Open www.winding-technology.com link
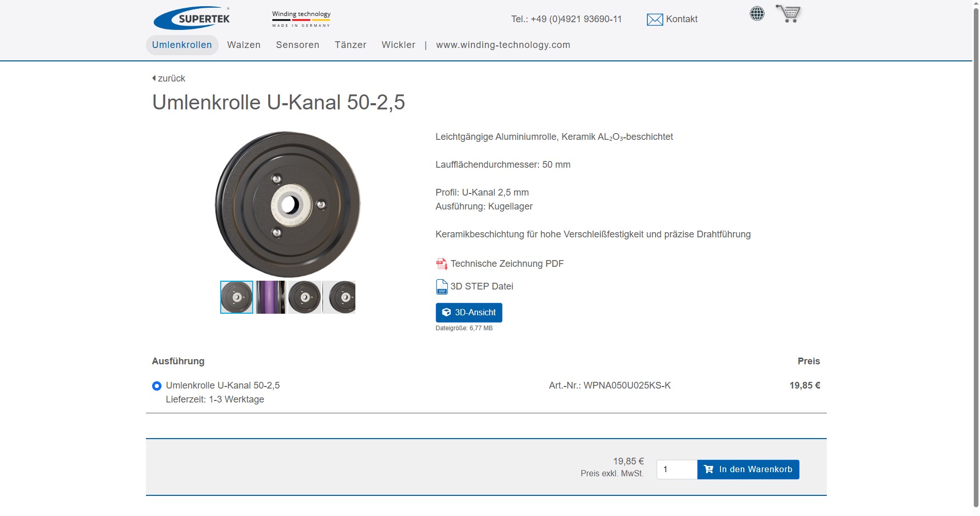The image size is (980, 516). pos(503,45)
